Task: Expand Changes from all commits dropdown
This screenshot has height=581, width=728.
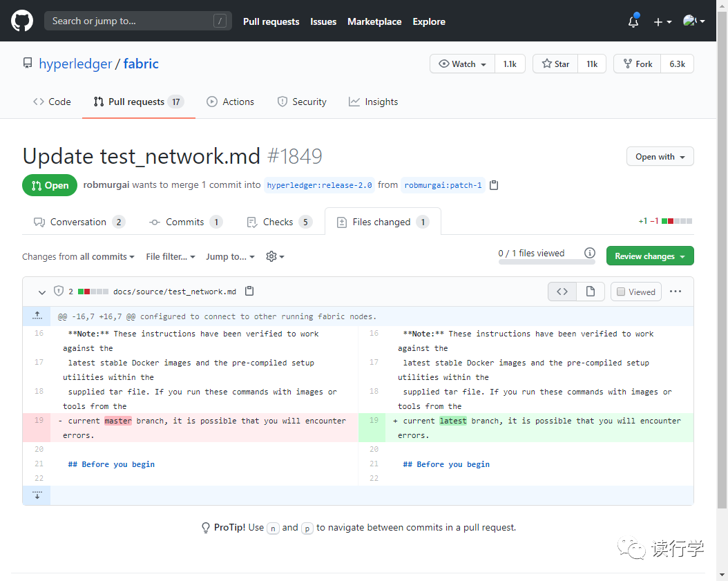Action: click(79, 256)
